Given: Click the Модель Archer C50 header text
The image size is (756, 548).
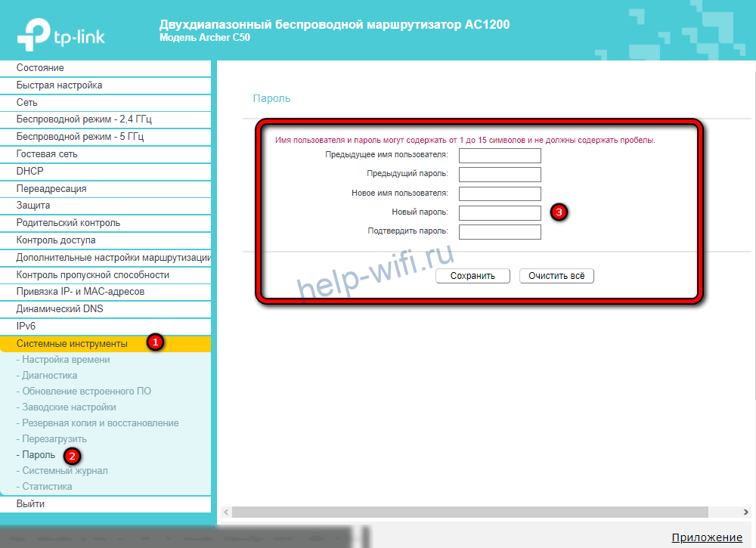Looking at the screenshot, I should click(204, 38).
